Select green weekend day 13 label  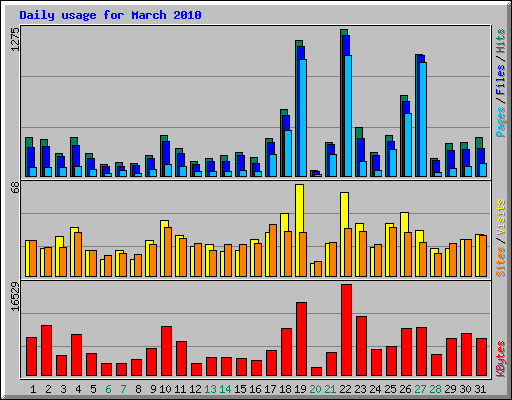210,389
